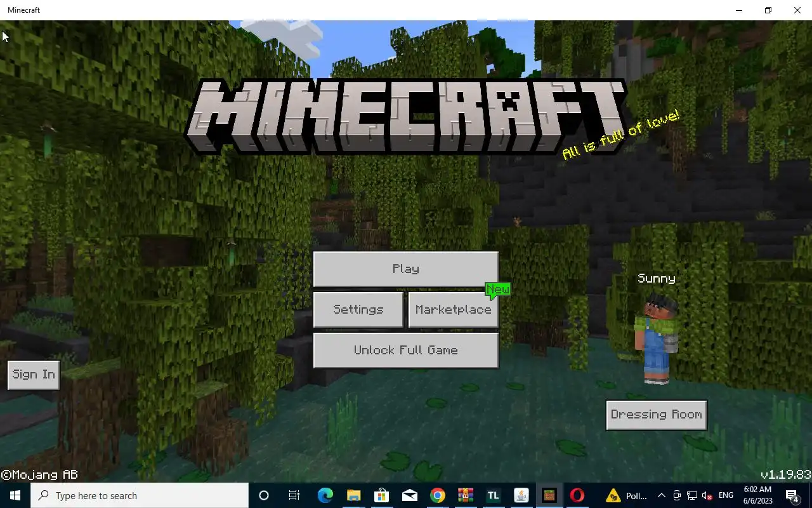The image size is (812, 508).
Task: Open the Dressing Room
Action: click(x=657, y=415)
